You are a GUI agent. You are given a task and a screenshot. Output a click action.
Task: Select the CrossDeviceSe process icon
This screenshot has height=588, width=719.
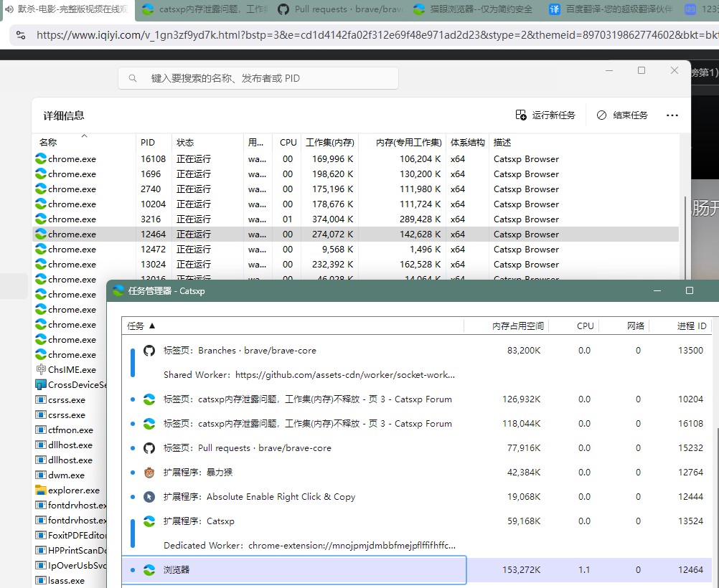point(41,384)
